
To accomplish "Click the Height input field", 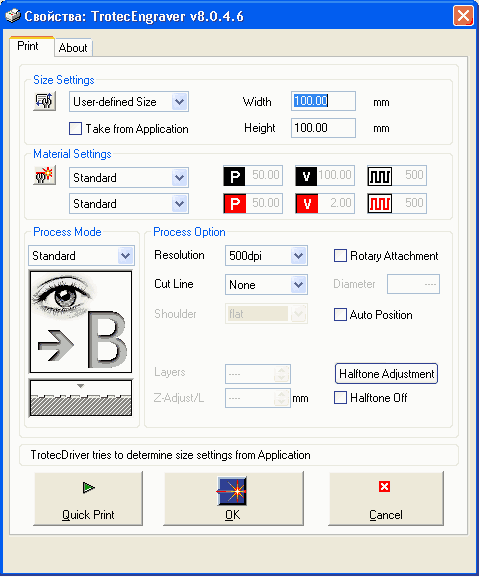I will tap(323, 128).
